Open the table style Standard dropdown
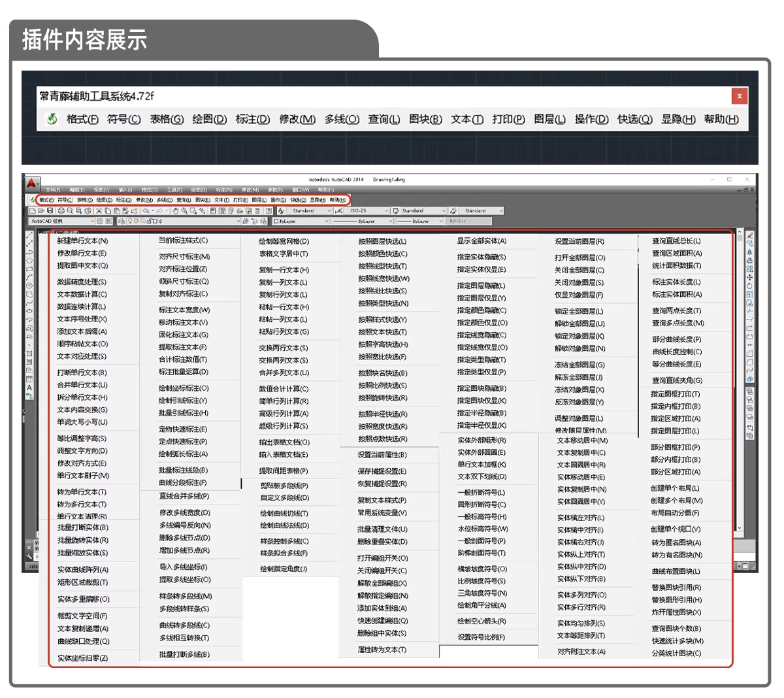 click(x=423, y=210)
